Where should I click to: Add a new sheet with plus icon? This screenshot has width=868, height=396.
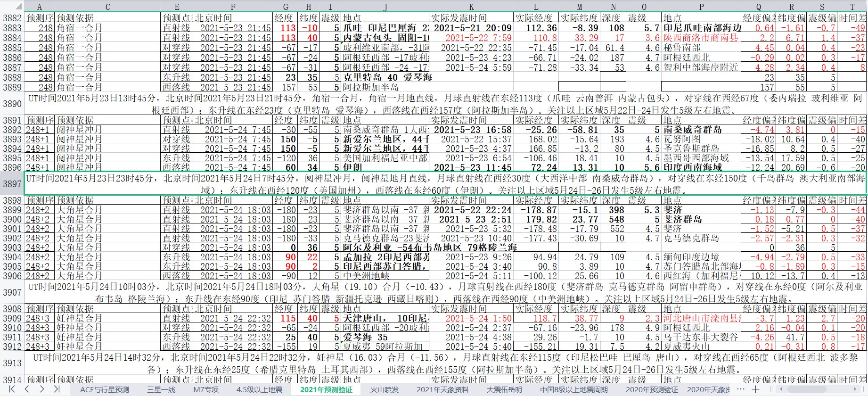(x=755, y=389)
